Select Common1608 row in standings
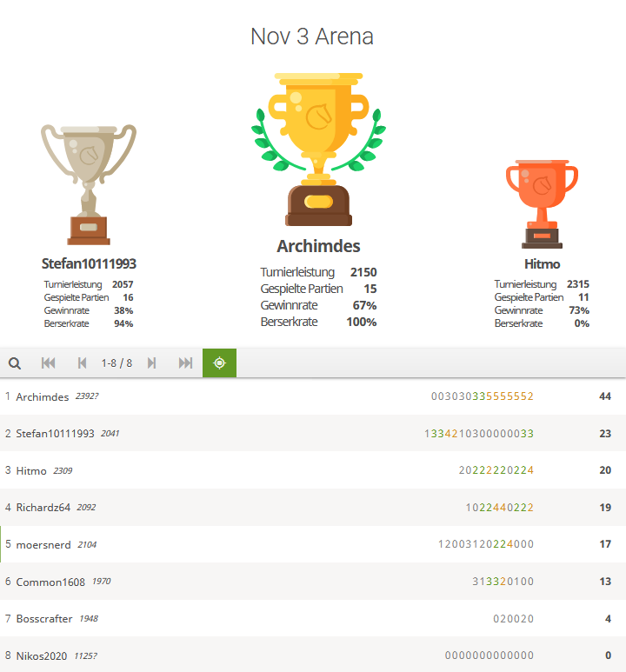This screenshot has height=672, width=626. point(313,582)
